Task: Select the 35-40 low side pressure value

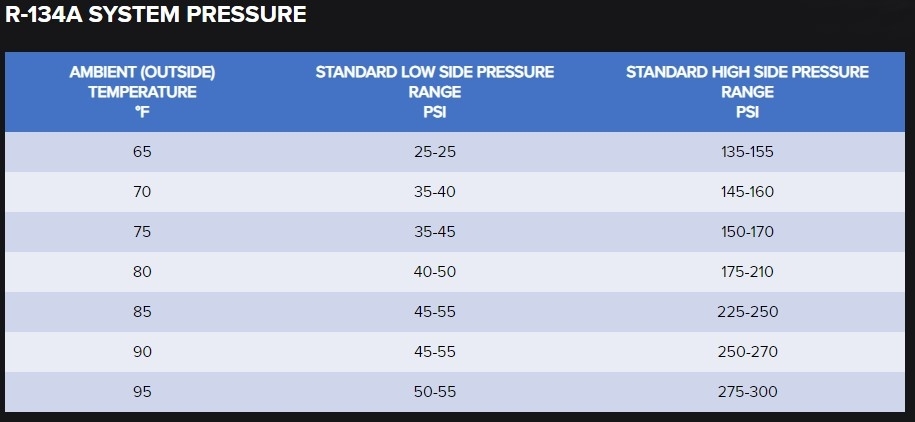Action: click(435, 192)
